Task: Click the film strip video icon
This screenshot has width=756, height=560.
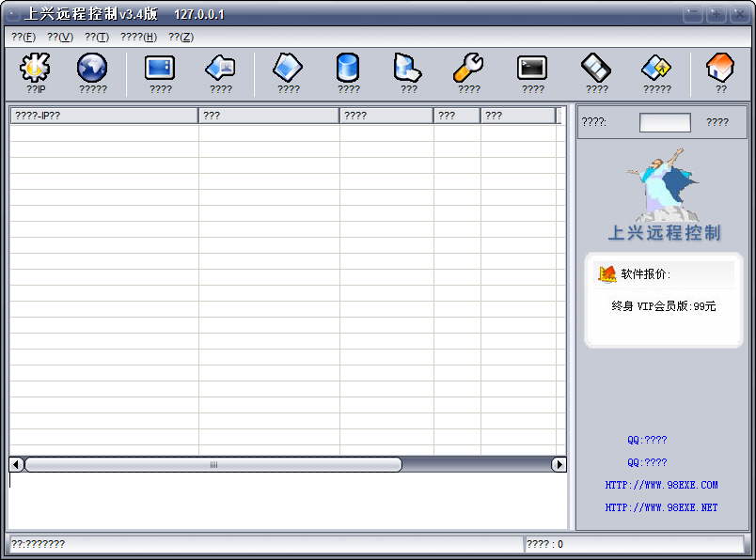Action: click(596, 70)
